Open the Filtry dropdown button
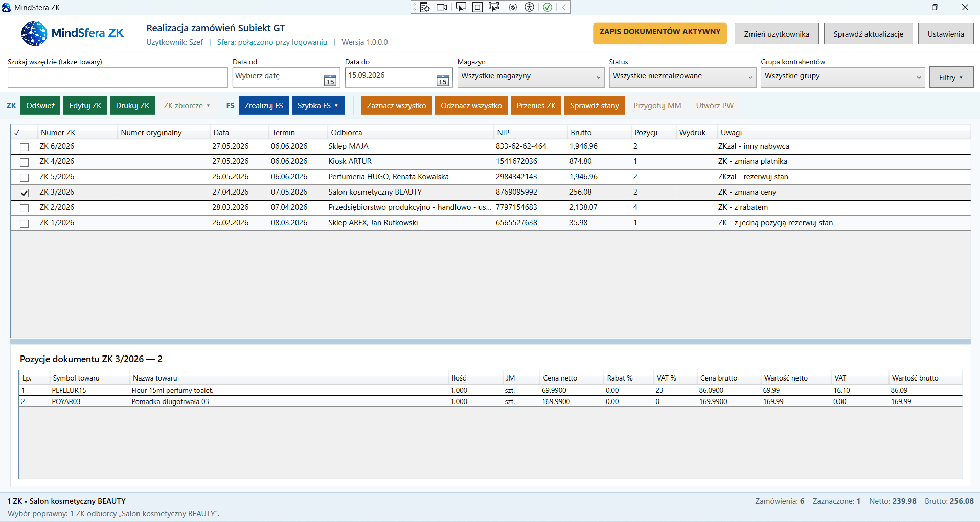Viewport: 980px width, 522px height. coord(951,78)
